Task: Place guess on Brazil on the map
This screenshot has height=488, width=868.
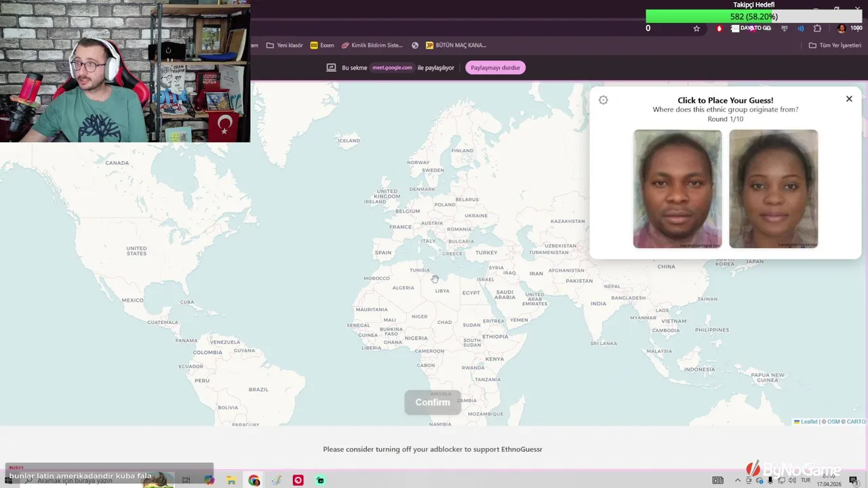Action: 258,390
